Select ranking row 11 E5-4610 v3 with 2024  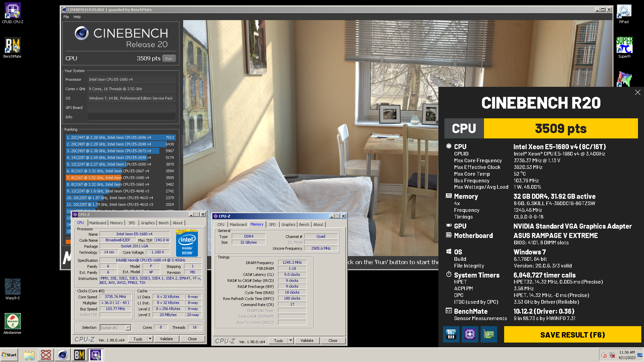(120, 204)
